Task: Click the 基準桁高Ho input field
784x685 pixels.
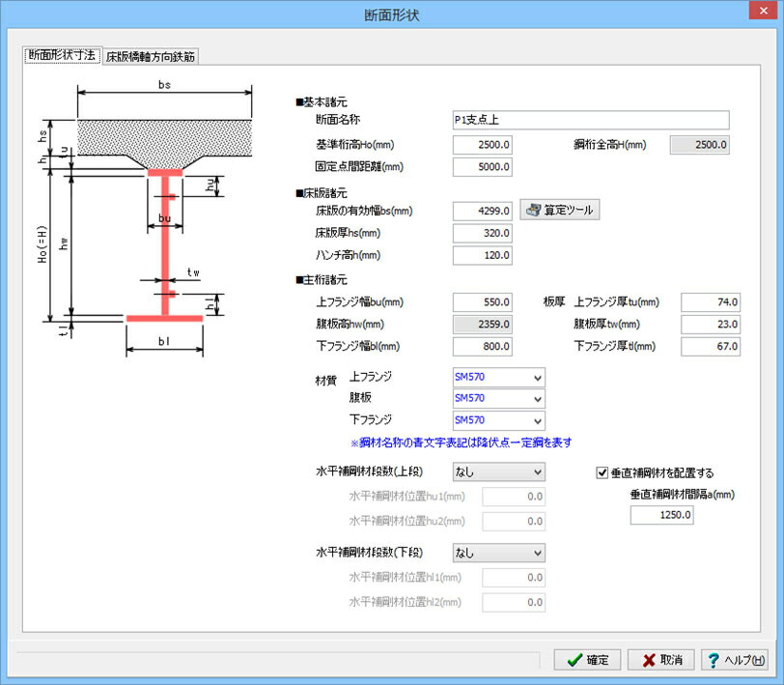Action: click(x=483, y=145)
